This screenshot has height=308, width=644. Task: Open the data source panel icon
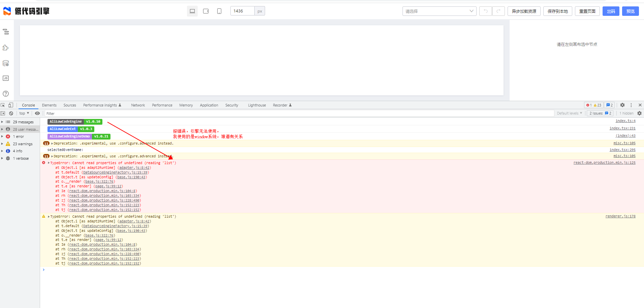[6, 63]
